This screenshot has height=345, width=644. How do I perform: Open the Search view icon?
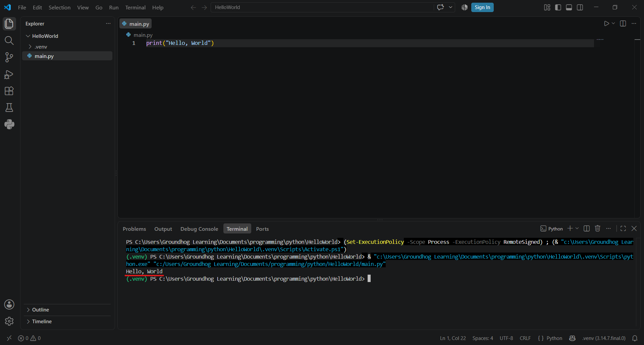9,41
